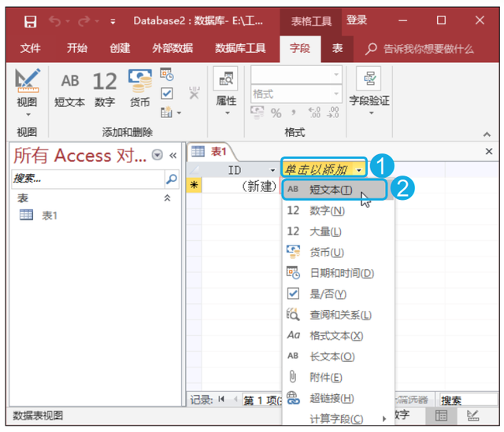
Task: Click the Login (登录) link
Action: pos(357,20)
